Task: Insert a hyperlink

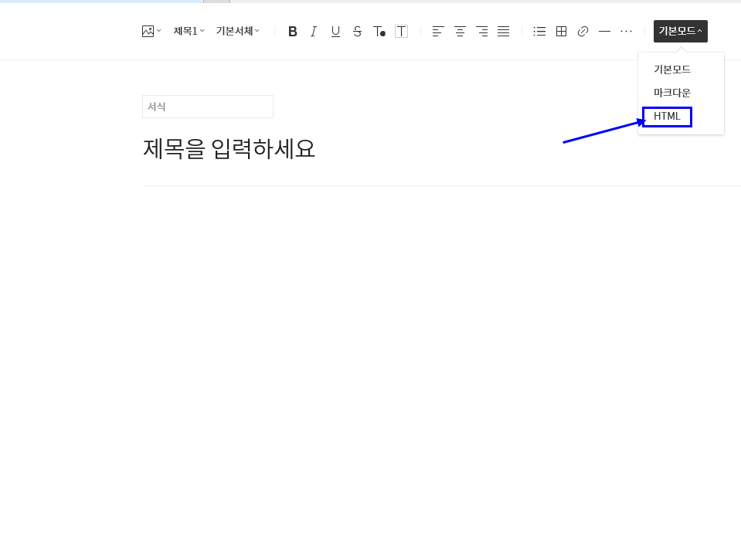Action: (583, 32)
